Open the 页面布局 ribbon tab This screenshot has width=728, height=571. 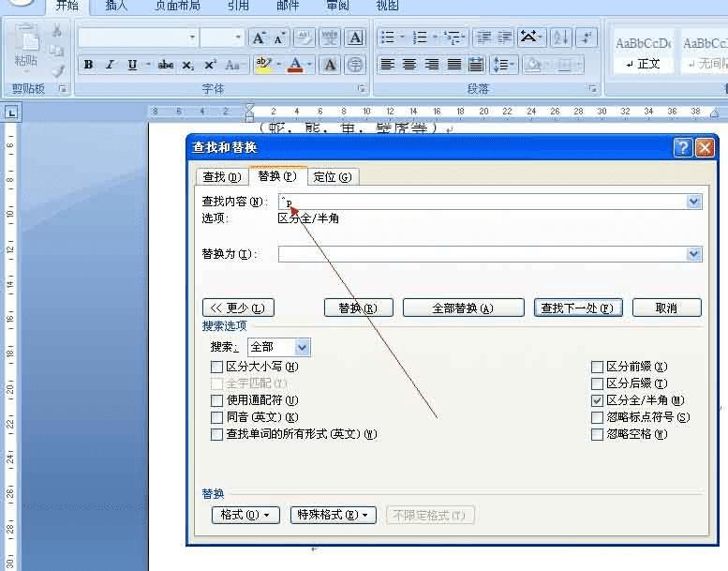177,6
